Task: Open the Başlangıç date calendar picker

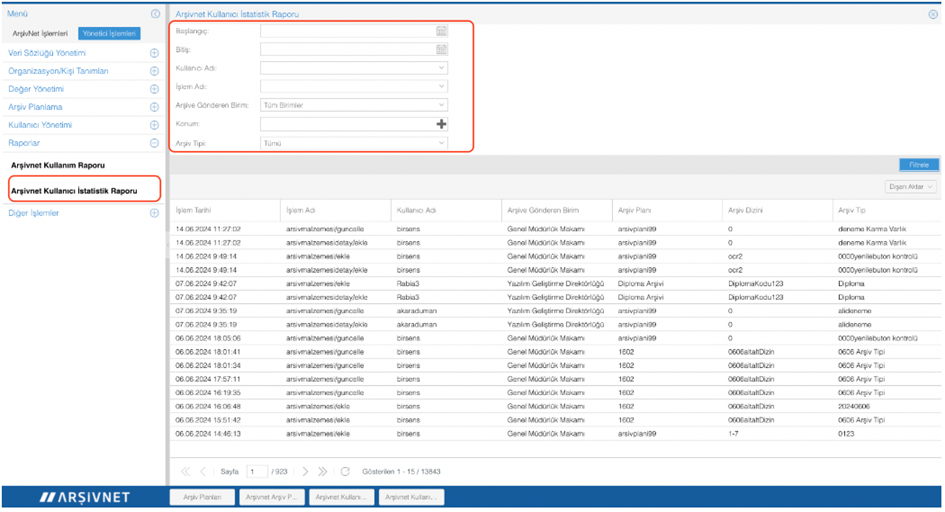Action: tap(441, 32)
